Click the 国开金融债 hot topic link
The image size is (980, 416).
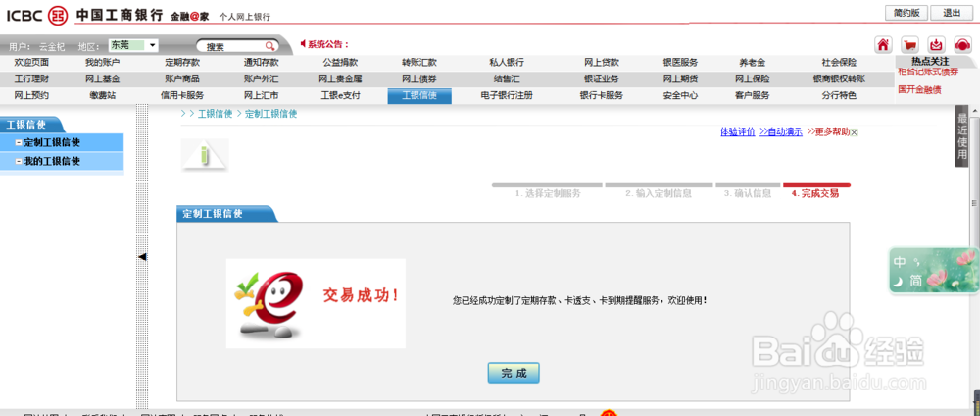[x=919, y=89]
